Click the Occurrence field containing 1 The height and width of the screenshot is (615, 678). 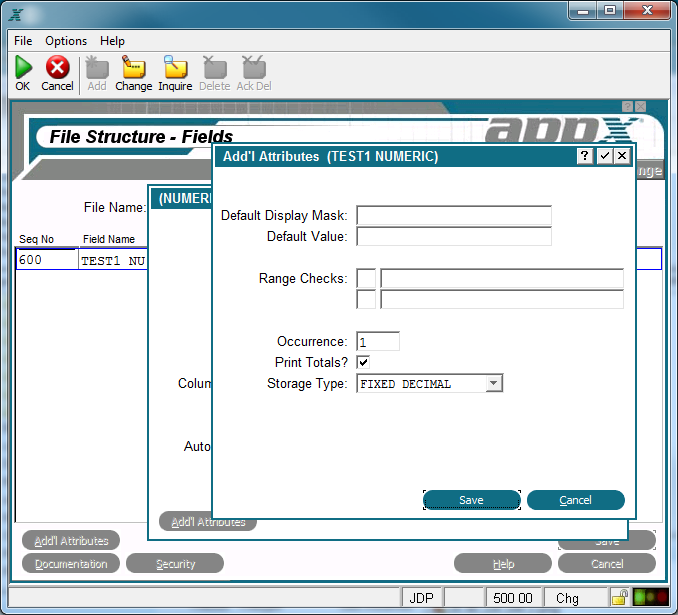click(x=378, y=341)
